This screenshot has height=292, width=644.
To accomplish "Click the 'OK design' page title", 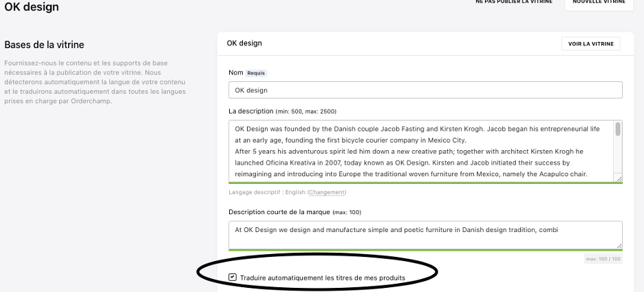I will coord(32,7).
